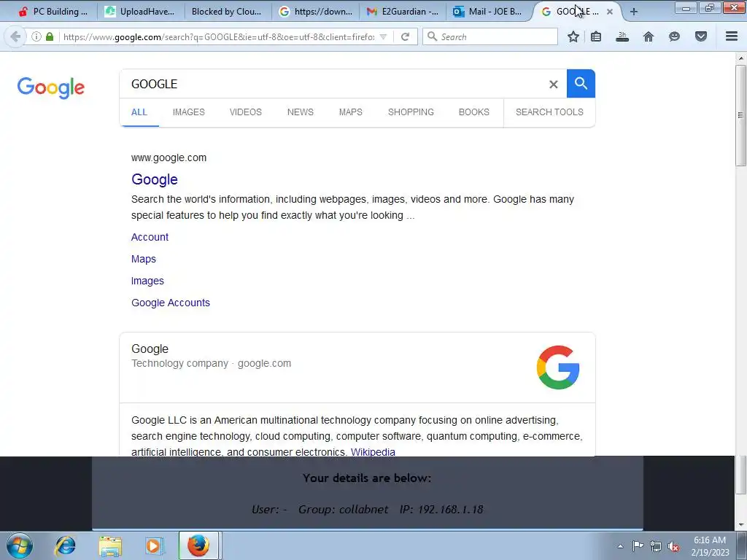747x560 pixels.
Task: Switch to the UploadHaven tab
Action: [139, 12]
